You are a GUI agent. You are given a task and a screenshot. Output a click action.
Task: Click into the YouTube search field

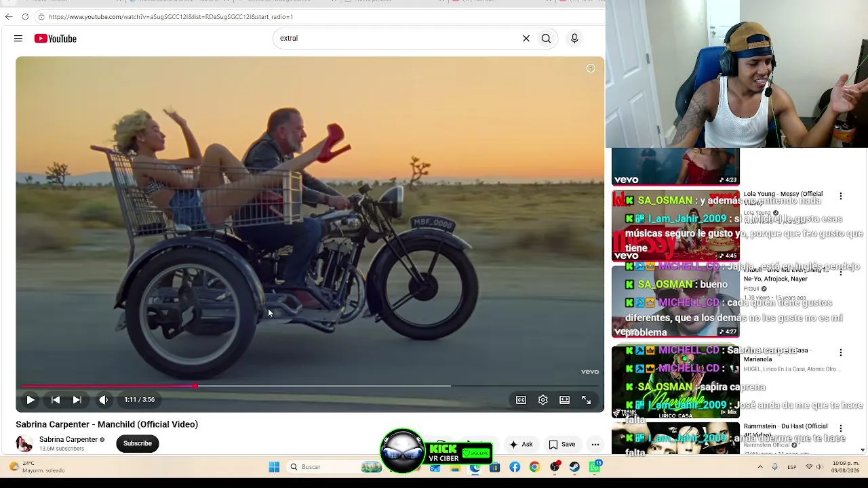pyautogui.click(x=397, y=39)
